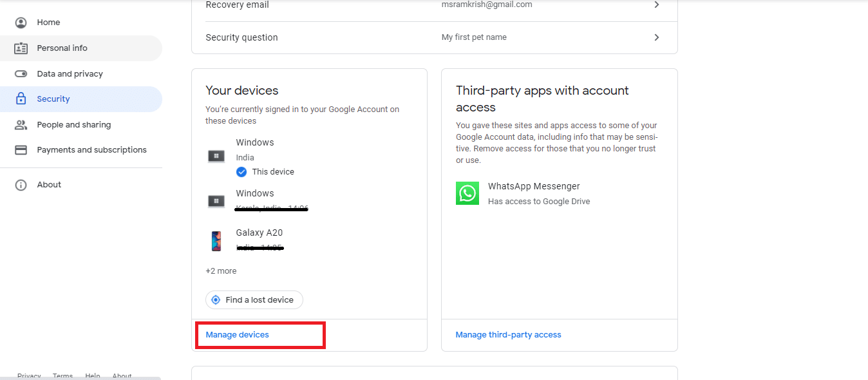Click the recovery email address msramkrish@gmail.com
868x380 pixels.
(x=487, y=5)
